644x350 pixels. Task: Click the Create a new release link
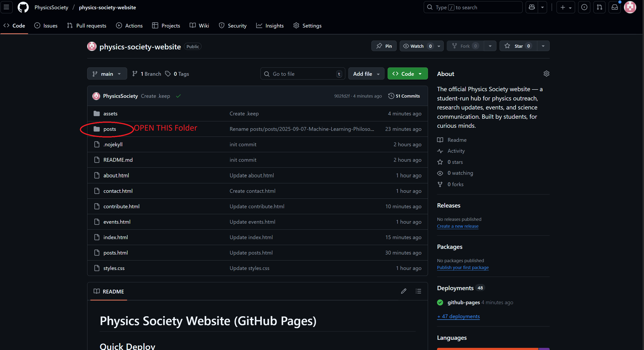click(x=457, y=226)
